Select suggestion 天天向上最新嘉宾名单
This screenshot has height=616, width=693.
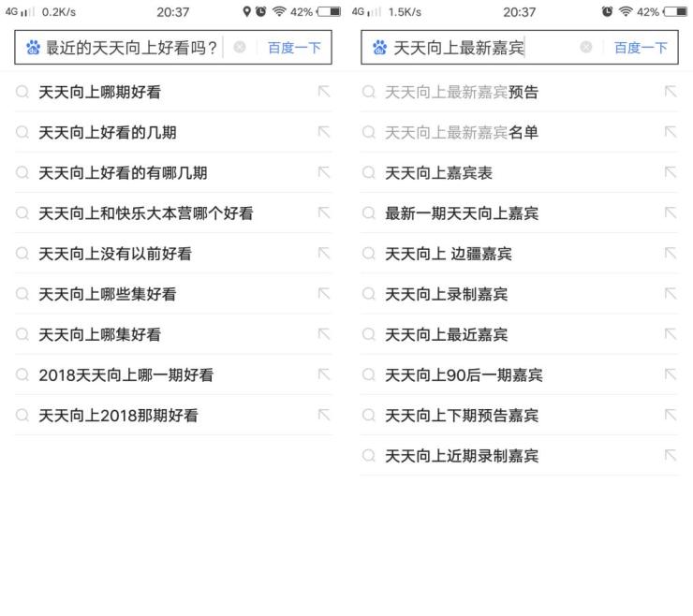(520, 132)
